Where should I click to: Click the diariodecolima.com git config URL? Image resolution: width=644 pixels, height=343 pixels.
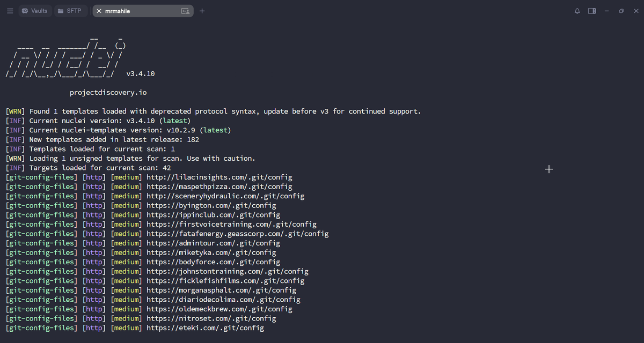point(223,300)
